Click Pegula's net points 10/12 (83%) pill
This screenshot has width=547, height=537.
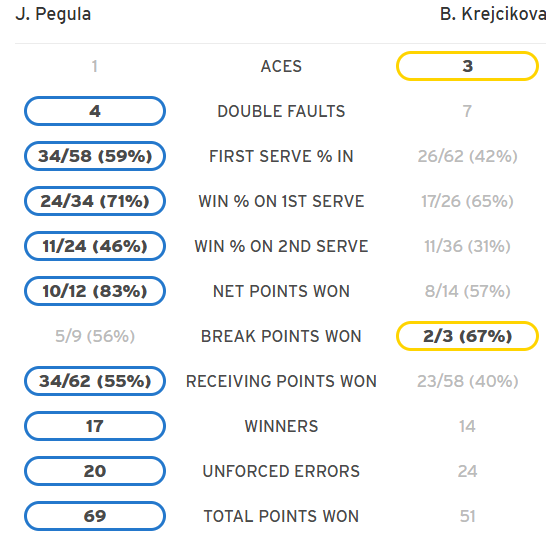point(95,291)
